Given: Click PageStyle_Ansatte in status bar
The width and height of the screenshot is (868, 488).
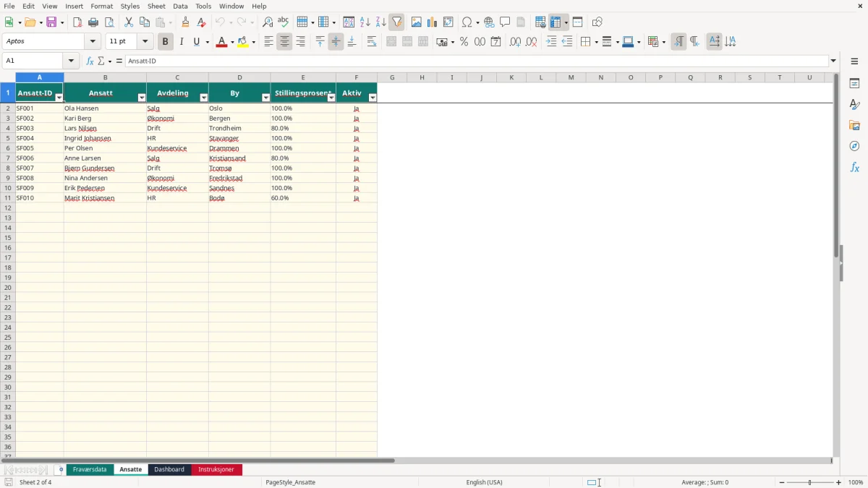Looking at the screenshot, I should click(291, 482).
